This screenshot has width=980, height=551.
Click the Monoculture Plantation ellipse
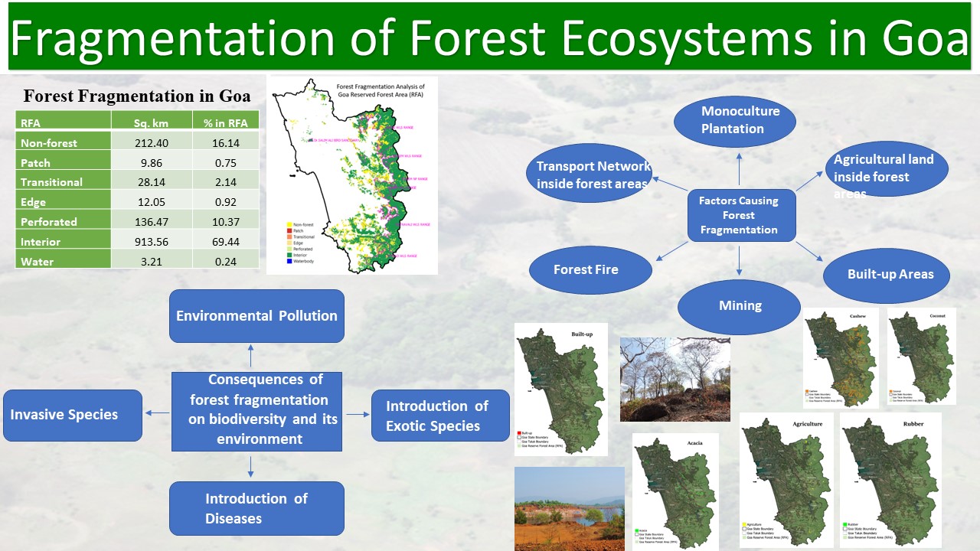click(734, 121)
